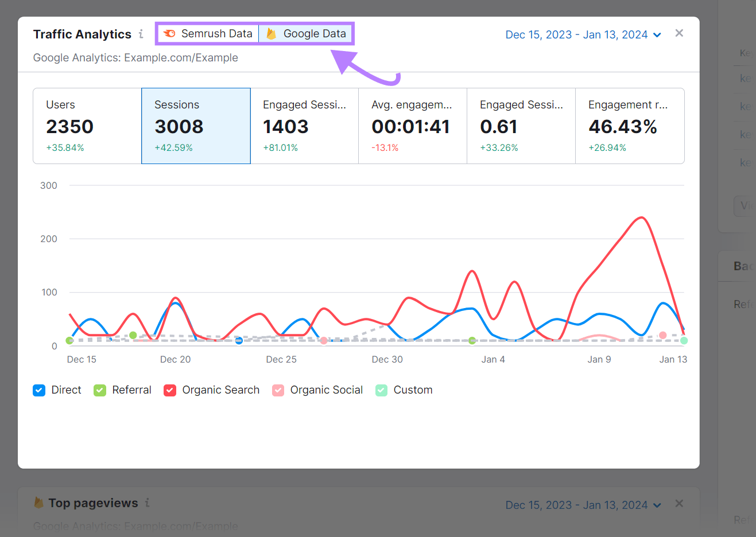Viewport: 756px width, 537px height.
Task: Click the Semrush flame icon
Action: pos(169,33)
